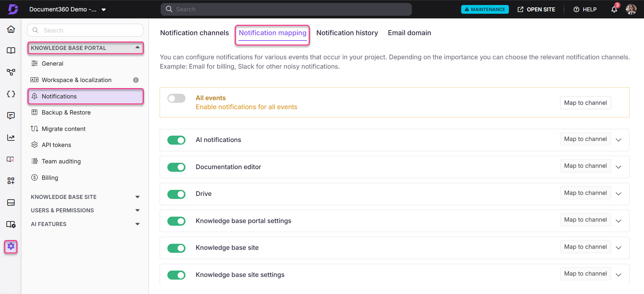The height and width of the screenshot is (294, 644).
Task: Open the Documentation book icon
Action: 11,51
